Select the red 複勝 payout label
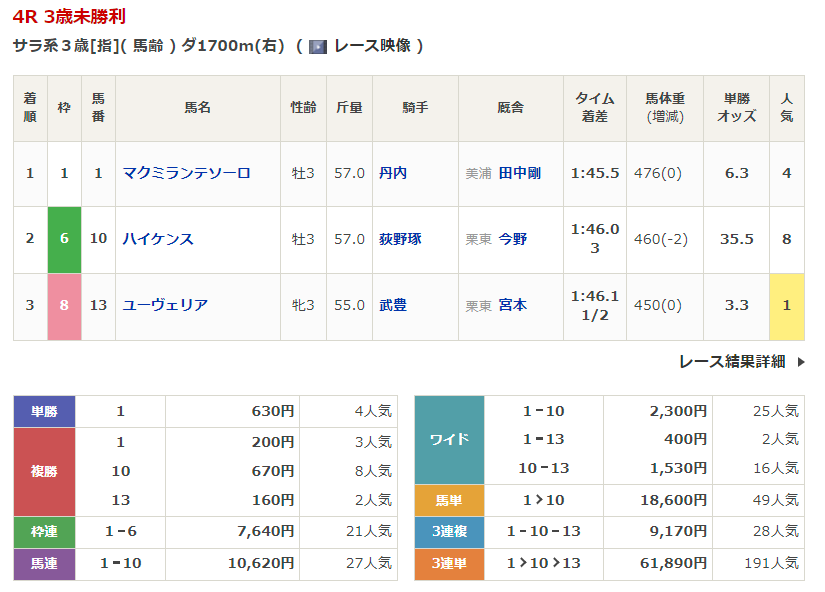The height and width of the screenshot is (592, 825). click(x=45, y=471)
